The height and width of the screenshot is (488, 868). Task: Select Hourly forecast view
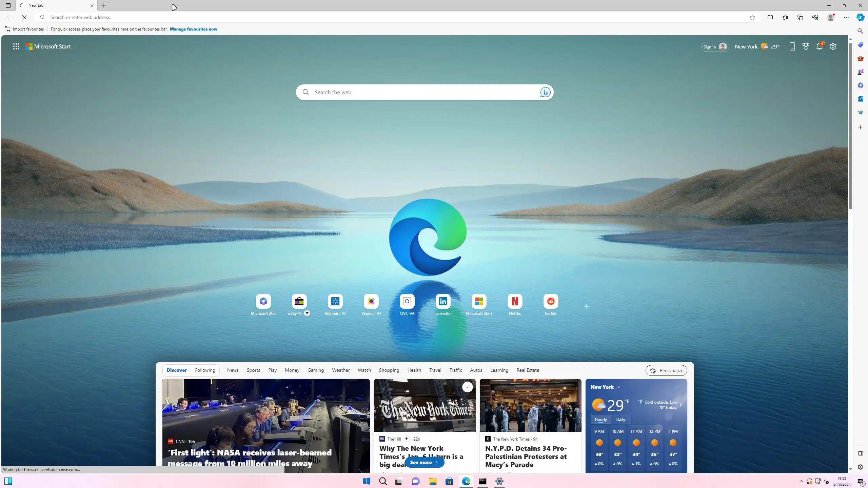(x=600, y=419)
